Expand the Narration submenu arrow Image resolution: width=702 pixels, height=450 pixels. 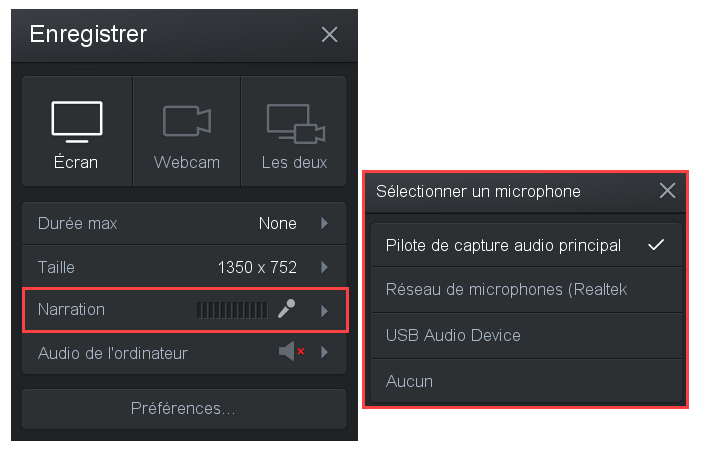[325, 311]
